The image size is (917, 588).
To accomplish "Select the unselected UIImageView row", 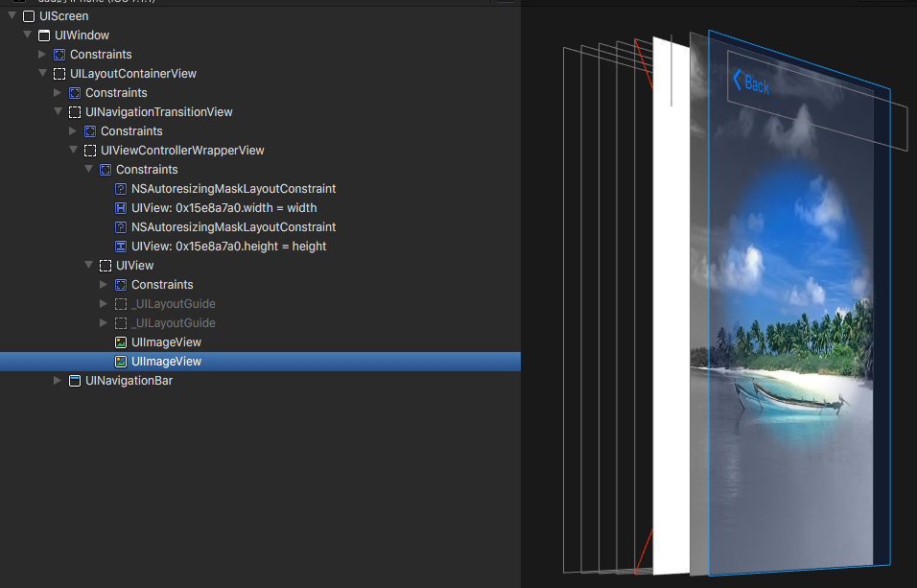I will [x=166, y=342].
